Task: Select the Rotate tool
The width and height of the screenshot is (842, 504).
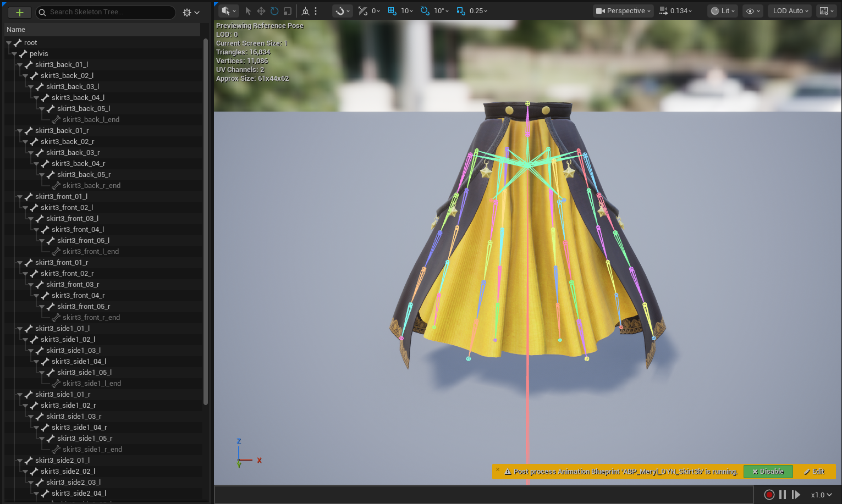Action: coord(274,11)
